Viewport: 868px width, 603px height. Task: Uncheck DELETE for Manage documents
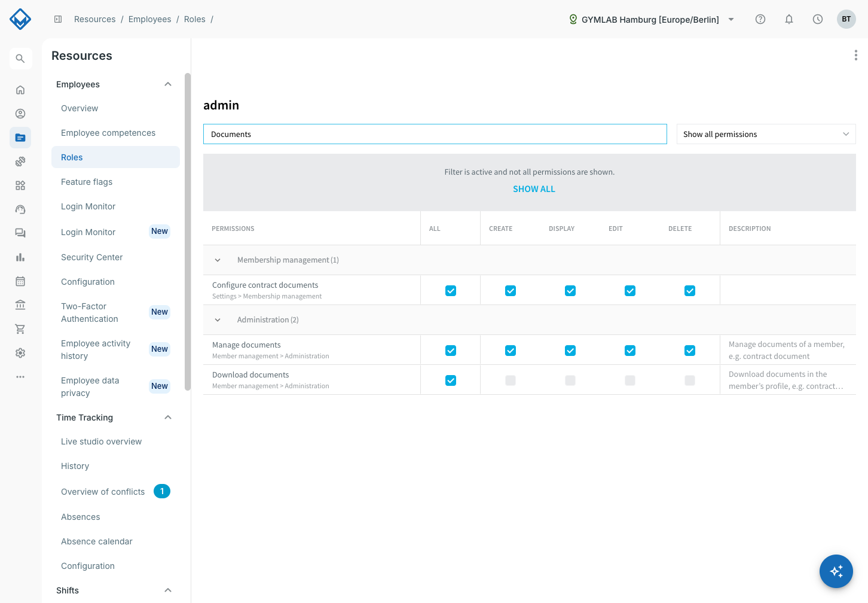[x=690, y=351]
